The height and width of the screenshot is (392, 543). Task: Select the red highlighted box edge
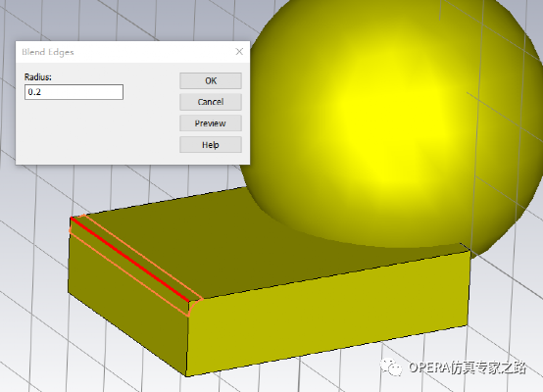(x=129, y=260)
